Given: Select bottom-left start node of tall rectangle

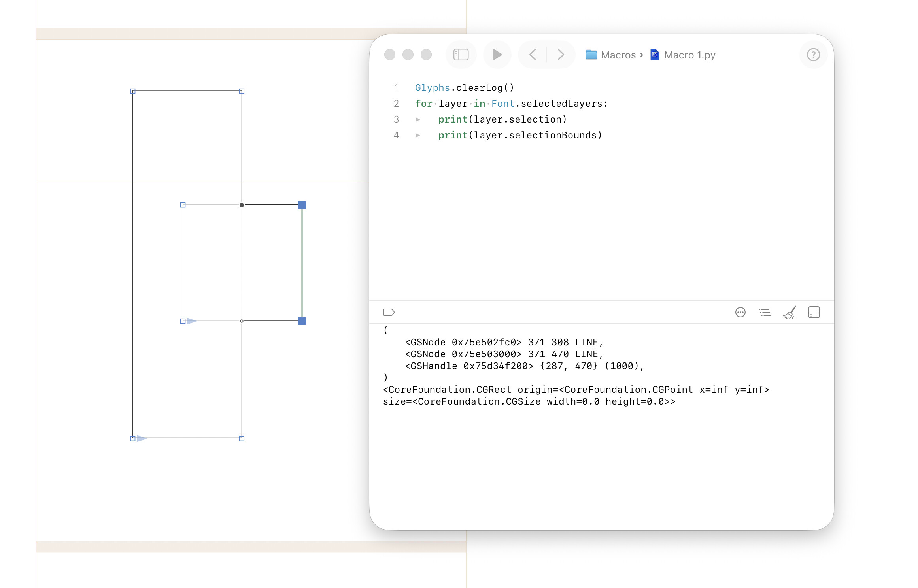Looking at the screenshot, I should tap(133, 438).
